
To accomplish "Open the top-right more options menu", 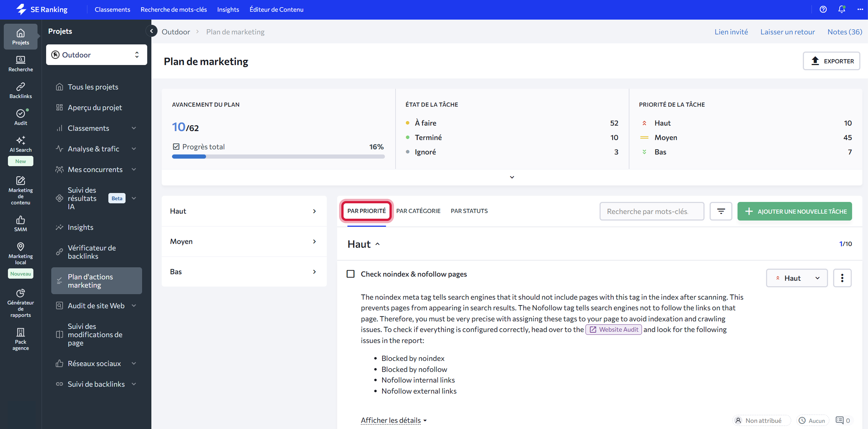I will (x=860, y=10).
